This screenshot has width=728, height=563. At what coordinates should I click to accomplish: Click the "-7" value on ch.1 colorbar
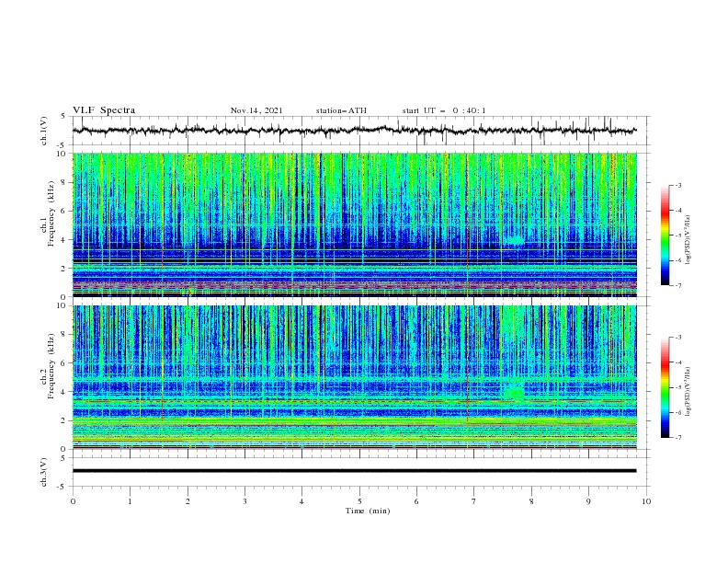click(x=677, y=285)
